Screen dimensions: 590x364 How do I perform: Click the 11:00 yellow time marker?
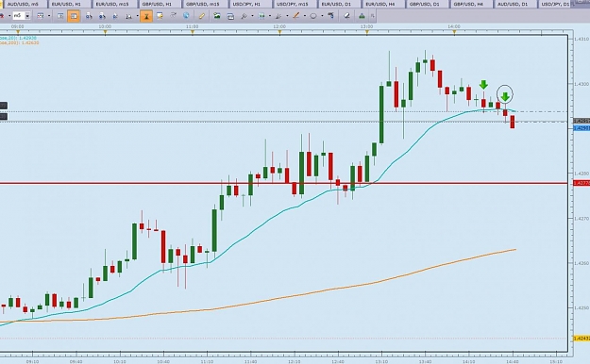pyautogui.click(x=193, y=32)
